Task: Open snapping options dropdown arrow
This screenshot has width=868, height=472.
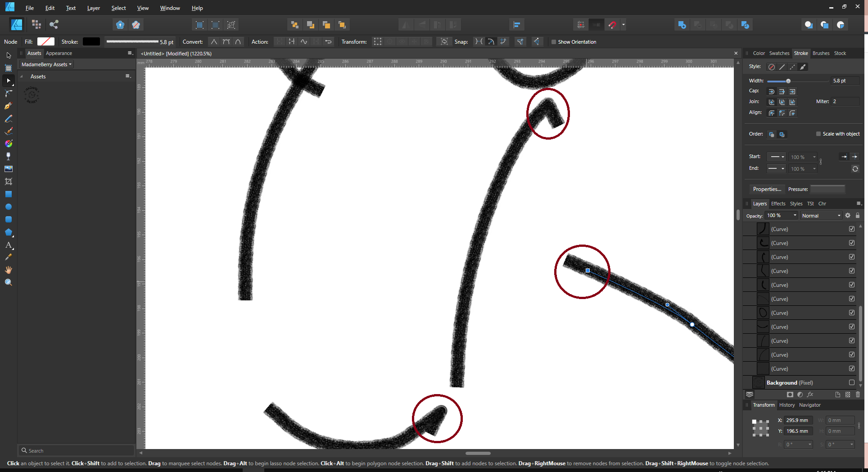Action: tap(624, 25)
